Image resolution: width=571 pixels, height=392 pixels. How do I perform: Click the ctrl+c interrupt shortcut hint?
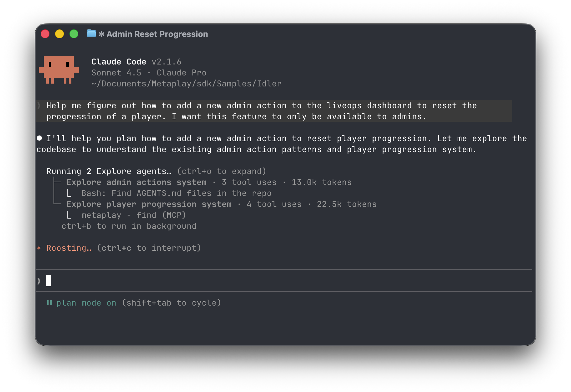116,248
